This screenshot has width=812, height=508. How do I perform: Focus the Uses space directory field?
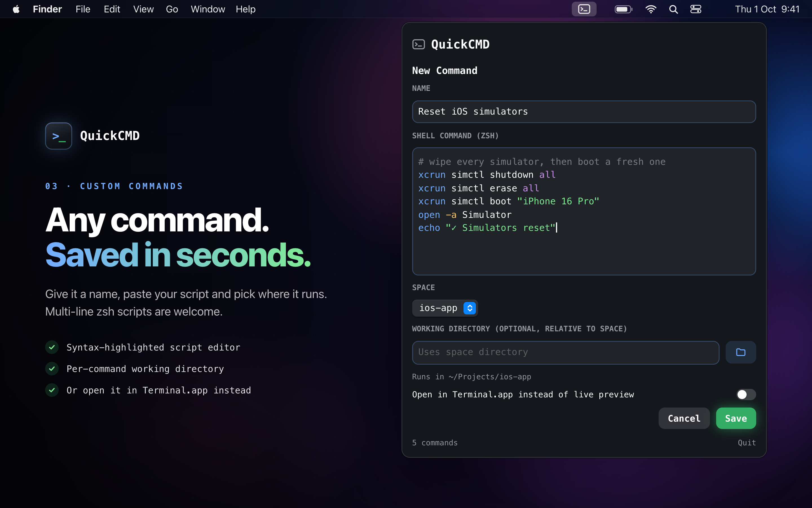(x=565, y=352)
